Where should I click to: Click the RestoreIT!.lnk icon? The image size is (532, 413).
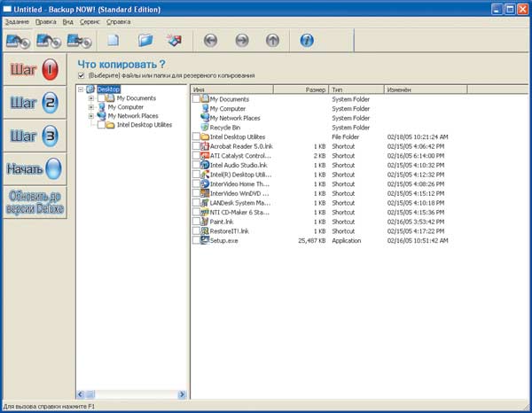click(205, 231)
